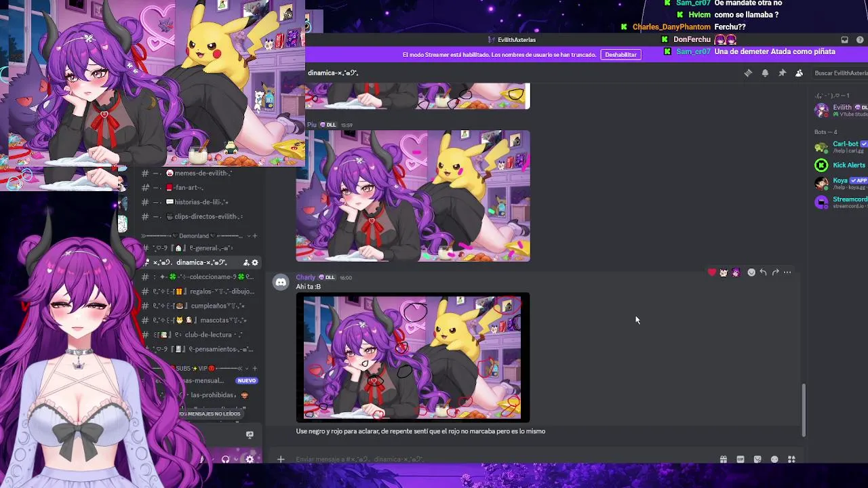The height and width of the screenshot is (488, 868).
Task: Open Koya bot member in list
Action: tap(841, 184)
